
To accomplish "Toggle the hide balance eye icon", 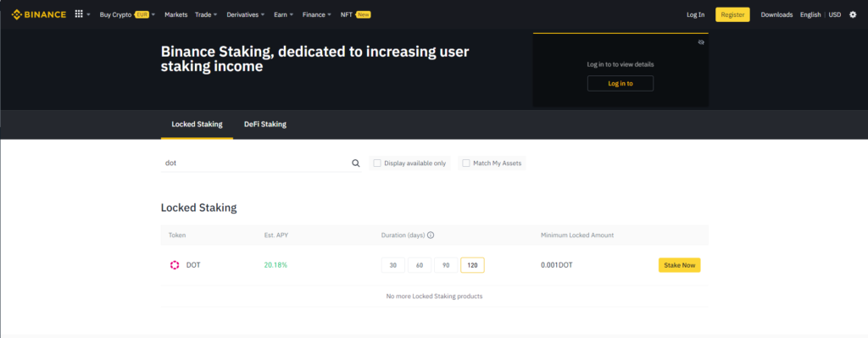I will click(701, 42).
